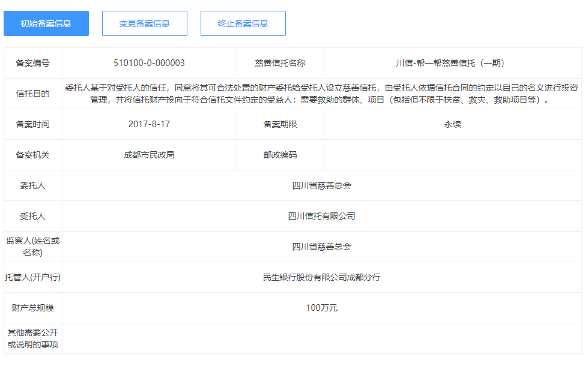588x378 pixels.
Task: Switch to the 变更备案信息 tab
Action: click(x=144, y=23)
